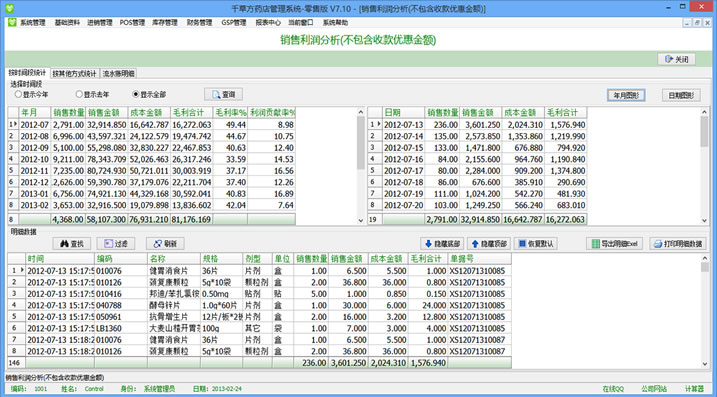Viewport: 717px width, 397px height.
Task: Select 显示今年 radio button
Action: [x=32, y=94]
